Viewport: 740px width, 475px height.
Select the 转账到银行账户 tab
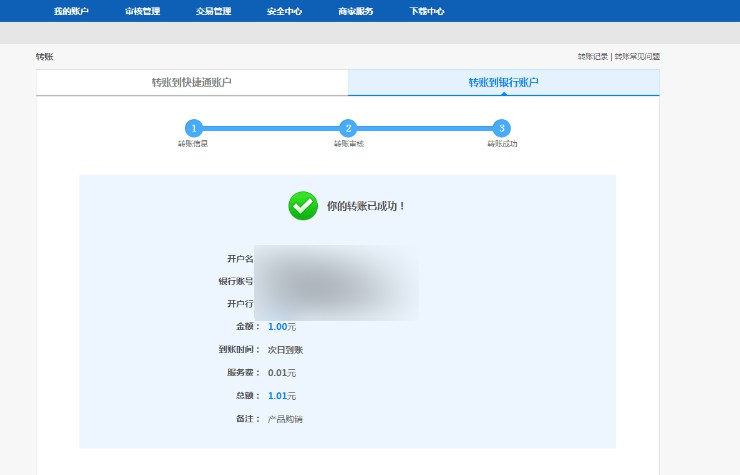tap(503, 82)
